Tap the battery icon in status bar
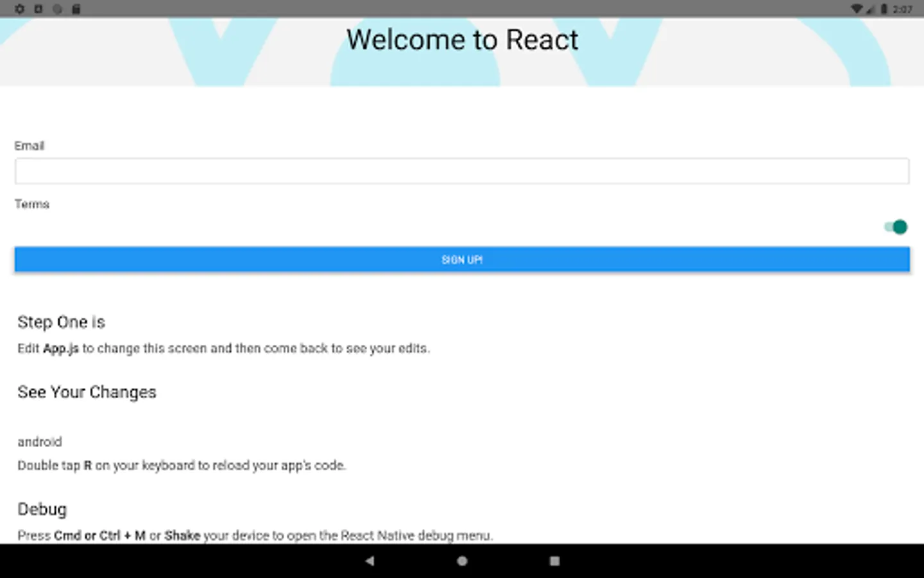The width and height of the screenshot is (924, 578). click(x=884, y=9)
